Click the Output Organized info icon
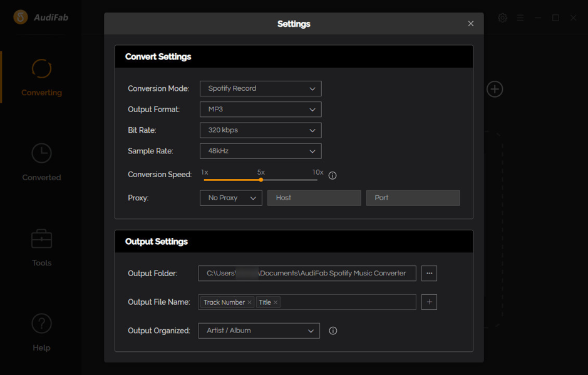The width and height of the screenshot is (588, 375). click(x=333, y=331)
